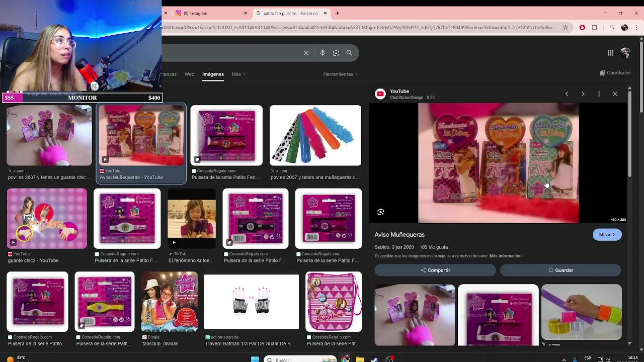The width and height of the screenshot is (644, 362).
Task: Share the image with Compartir
Action: [x=435, y=270]
